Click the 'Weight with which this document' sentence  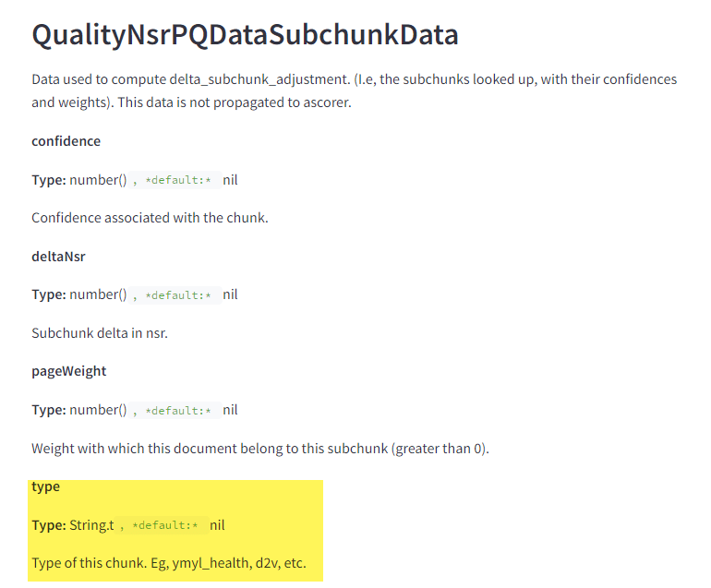pos(260,449)
